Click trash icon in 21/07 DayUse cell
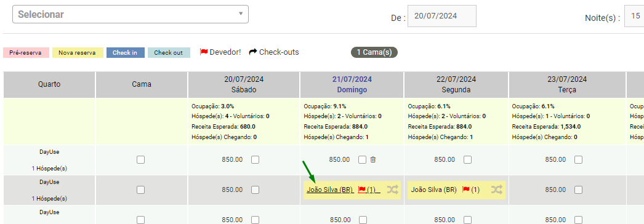Screen dimensions: 644x224 pos(373,159)
